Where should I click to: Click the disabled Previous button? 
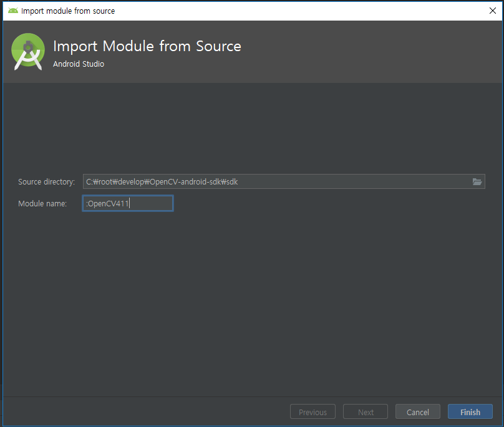313,411
